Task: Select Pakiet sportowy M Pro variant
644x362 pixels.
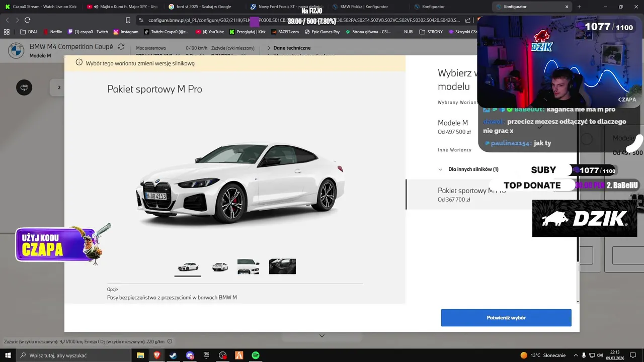Action: [x=492, y=195]
